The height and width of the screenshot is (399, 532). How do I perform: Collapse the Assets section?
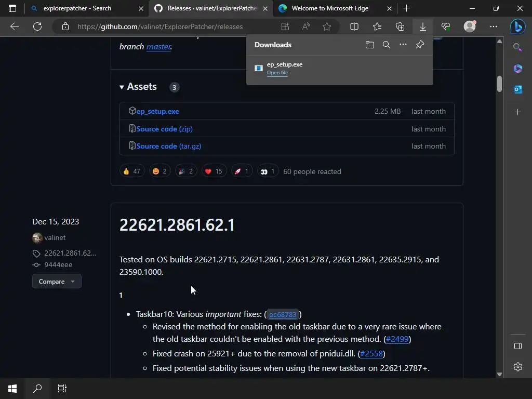(138, 87)
